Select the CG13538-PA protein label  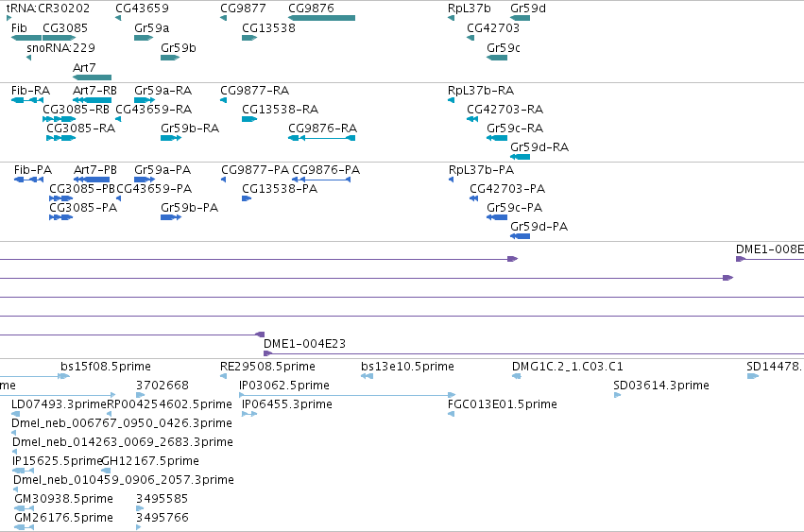pos(280,189)
